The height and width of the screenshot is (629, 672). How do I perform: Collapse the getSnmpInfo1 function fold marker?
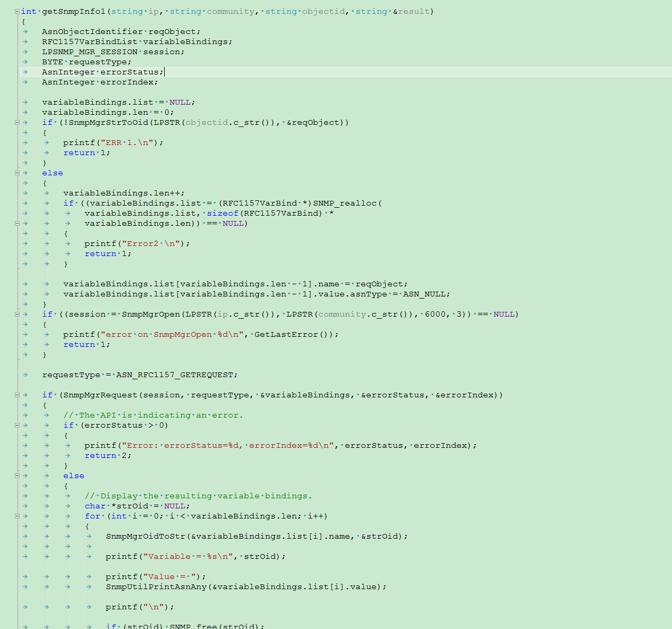click(17, 11)
